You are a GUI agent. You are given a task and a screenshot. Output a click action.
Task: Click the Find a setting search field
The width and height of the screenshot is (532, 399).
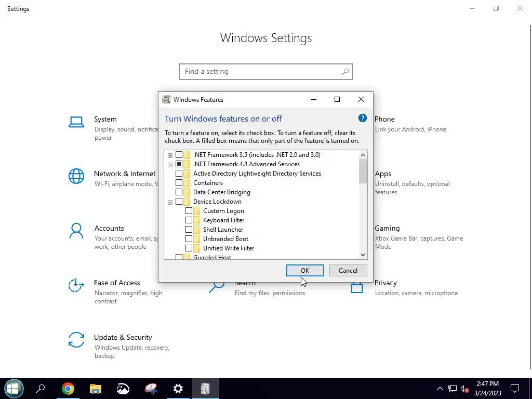(265, 72)
